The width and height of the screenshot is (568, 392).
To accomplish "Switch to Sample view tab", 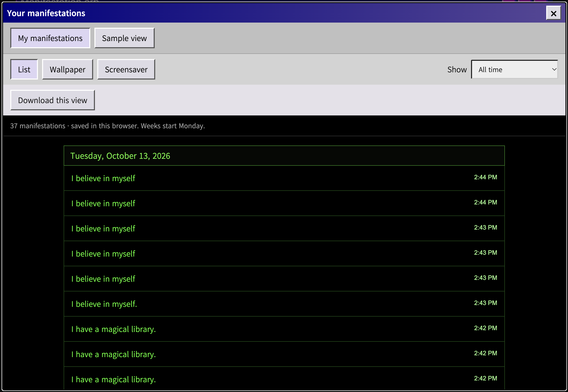I will click(x=124, y=38).
